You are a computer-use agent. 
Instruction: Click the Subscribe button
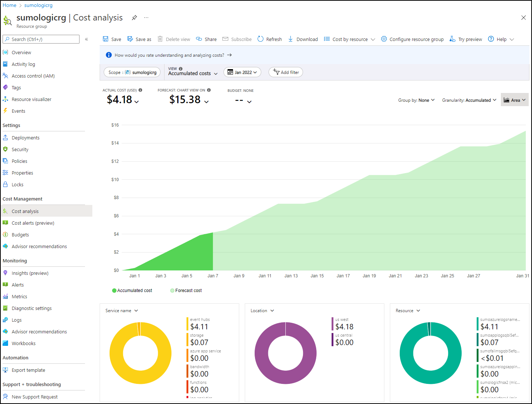(x=237, y=39)
